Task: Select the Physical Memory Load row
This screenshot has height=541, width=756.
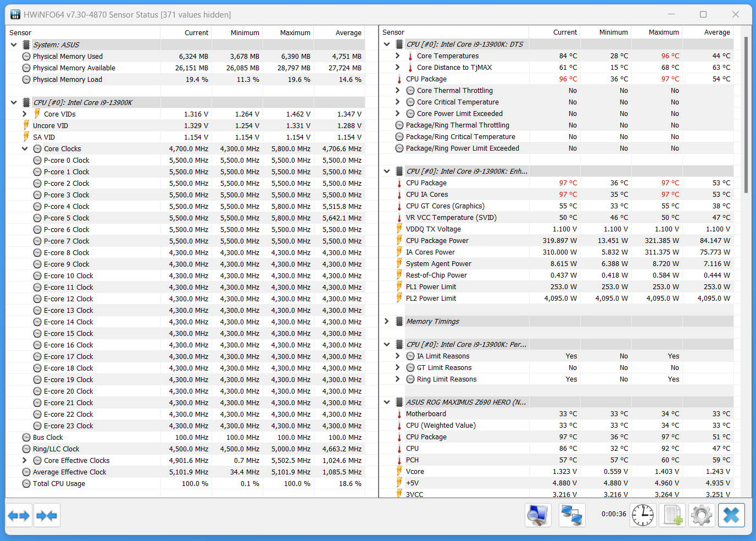Action: (x=185, y=80)
